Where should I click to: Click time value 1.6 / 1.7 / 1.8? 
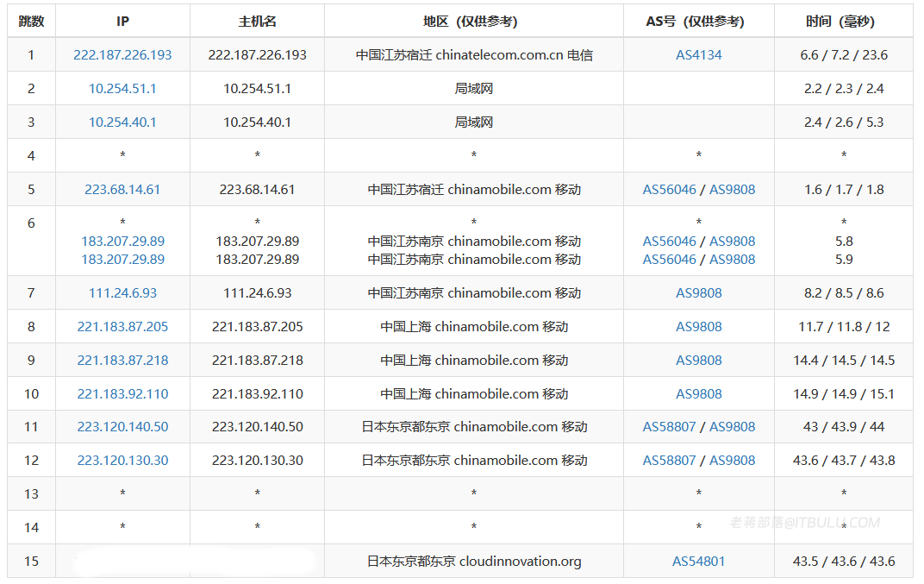click(844, 190)
